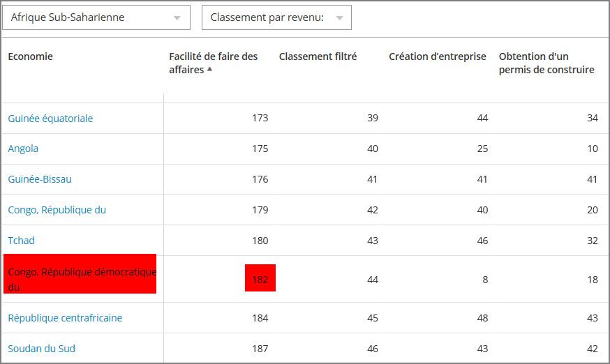Image resolution: width=610 pixels, height=364 pixels.
Task: Open the Tchad country link
Action: [21, 241]
